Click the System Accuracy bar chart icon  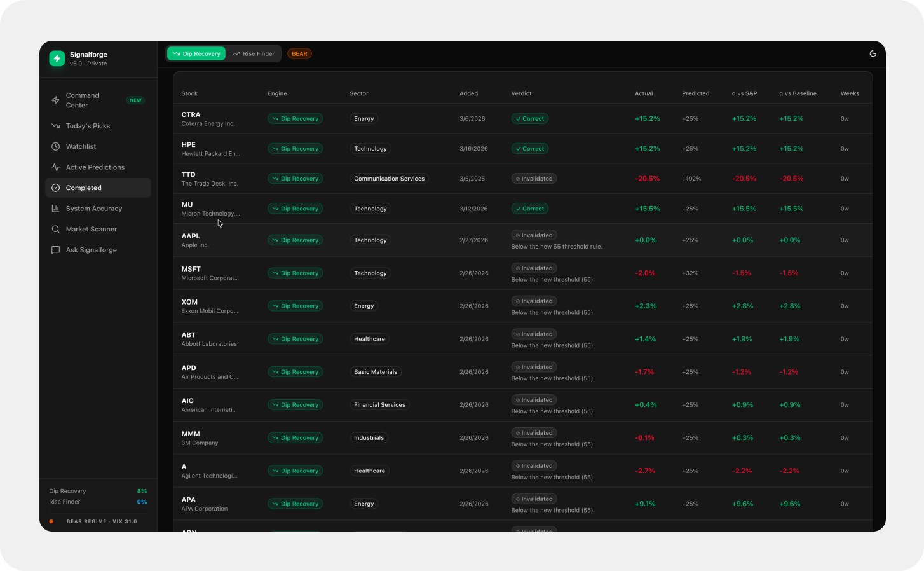[x=55, y=209]
